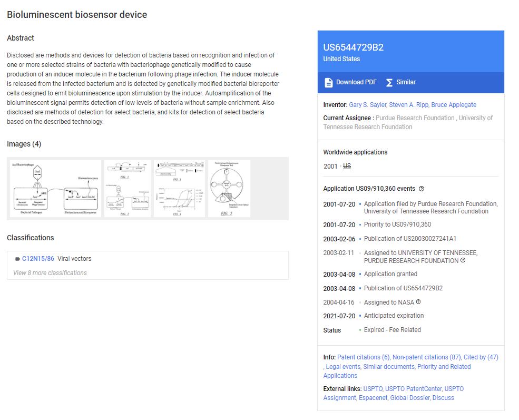Jump to Non-patent citations (87)
The width and height of the screenshot is (519, 420).
click(427, 357)
